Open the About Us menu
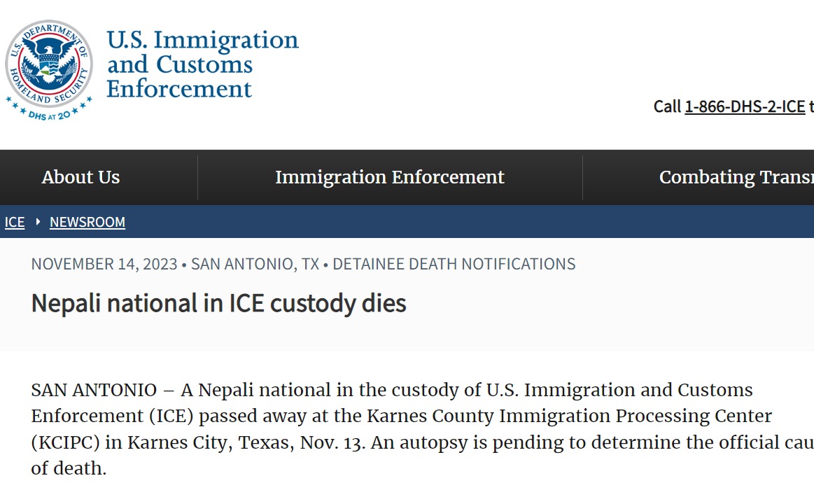 pyautogui.click(x=80, y=177)
